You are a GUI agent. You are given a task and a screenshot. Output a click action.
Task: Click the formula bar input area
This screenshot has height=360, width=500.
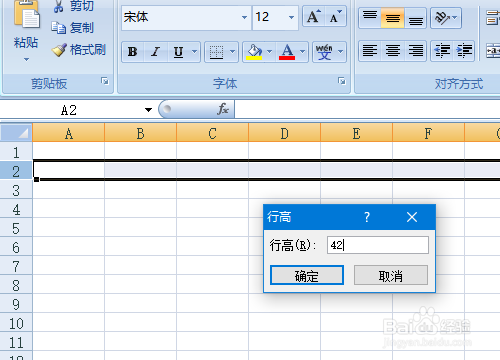pyautogui.click(x=367, y=109)
